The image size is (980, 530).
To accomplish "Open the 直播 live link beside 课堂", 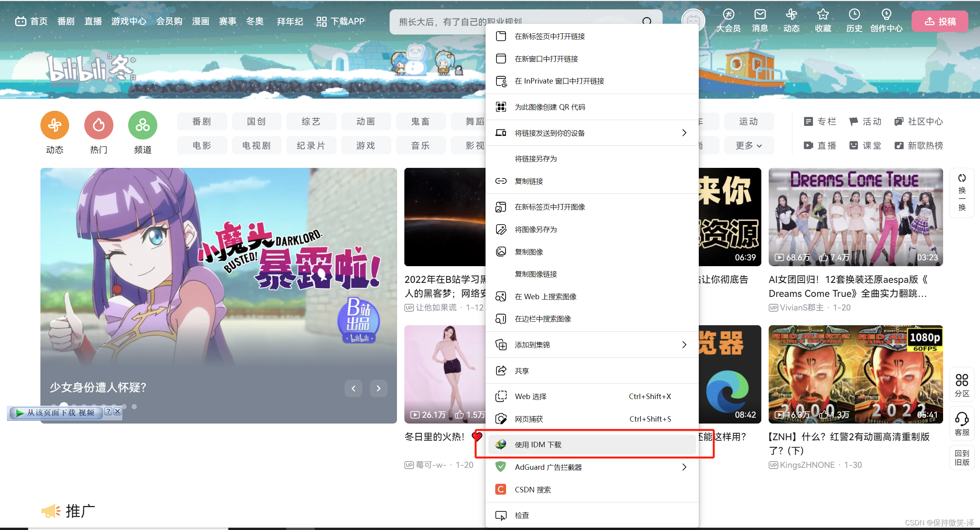I will point(820,145).
